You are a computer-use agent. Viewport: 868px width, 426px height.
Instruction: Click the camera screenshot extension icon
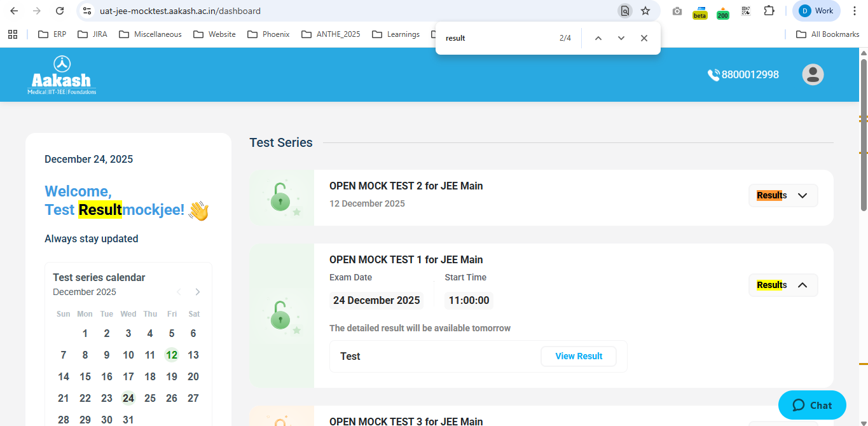677,11
